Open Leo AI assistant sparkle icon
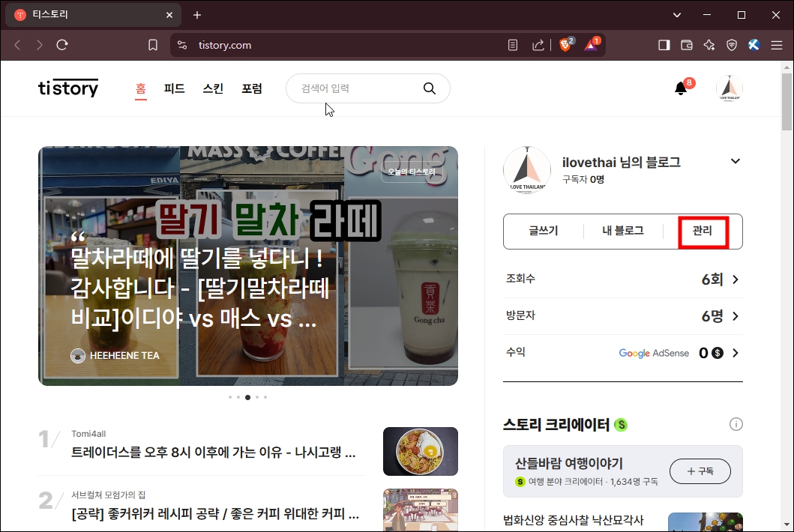This screenshot has width=794, height=532. coord(709,44)
